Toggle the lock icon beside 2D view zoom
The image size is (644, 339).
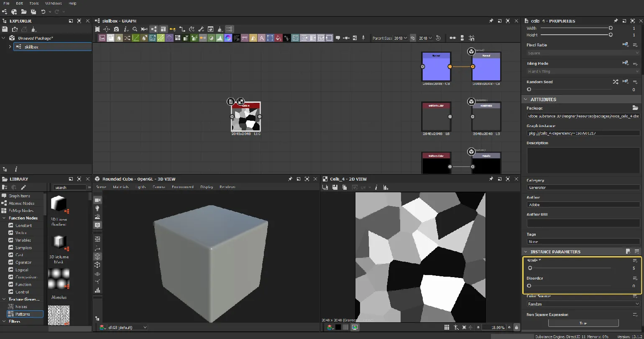(x=516, y=327)
